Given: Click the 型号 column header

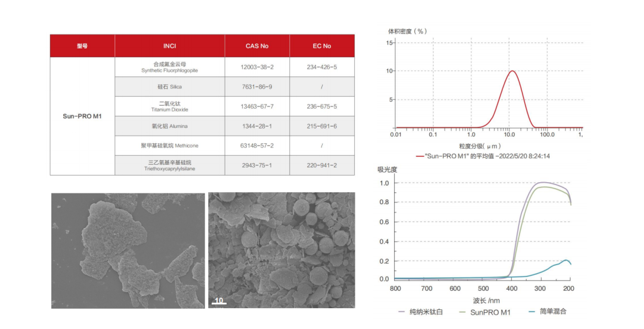Looking at the screenshot, I should point(82,46).
